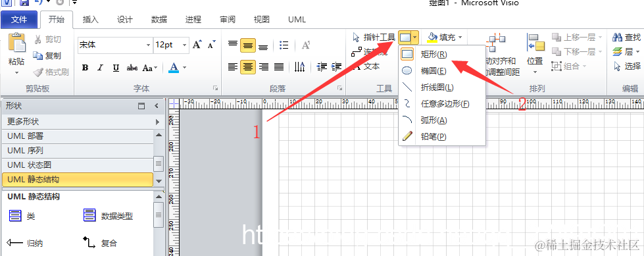
Task: Open the 数据 ribbon tab
Action: point(159,19)
